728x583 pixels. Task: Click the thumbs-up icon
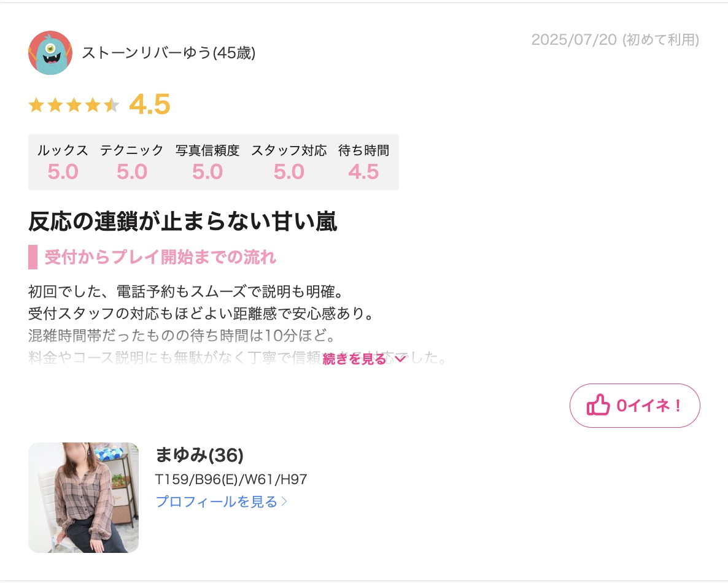point(598,405)
